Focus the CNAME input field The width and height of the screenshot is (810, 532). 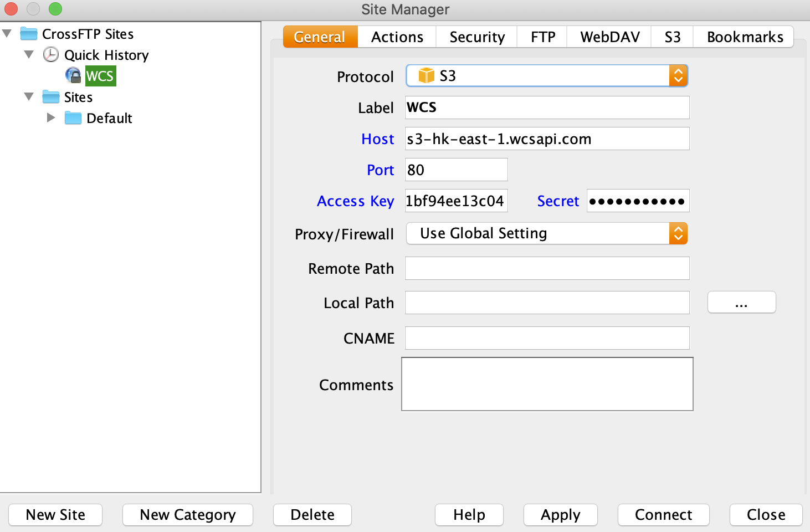[x=547, y=338]
